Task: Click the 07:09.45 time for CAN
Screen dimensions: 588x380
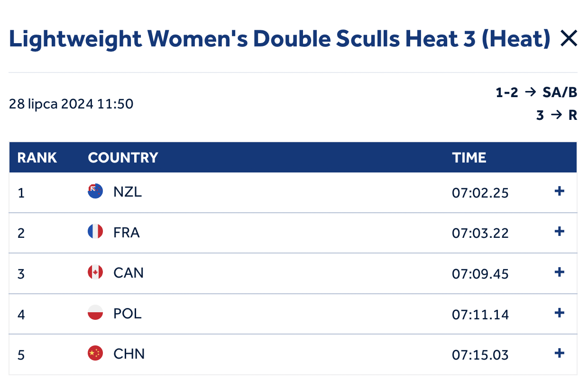Action: click(x=480, y=274)
